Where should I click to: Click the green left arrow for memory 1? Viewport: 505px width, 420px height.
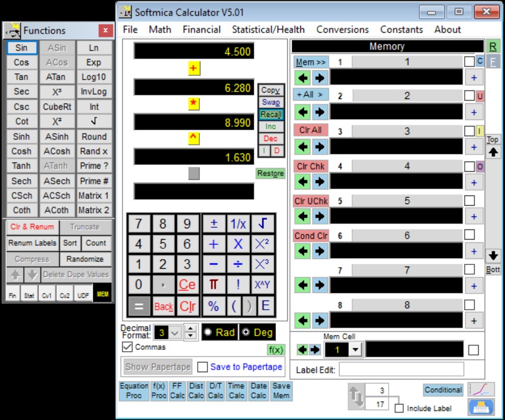coord(302,78)
